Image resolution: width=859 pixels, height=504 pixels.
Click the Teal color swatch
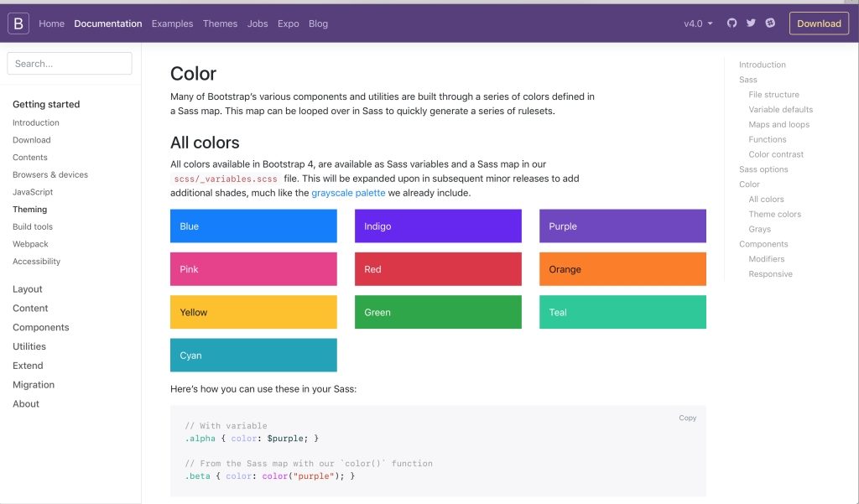[x=622, y=312]
